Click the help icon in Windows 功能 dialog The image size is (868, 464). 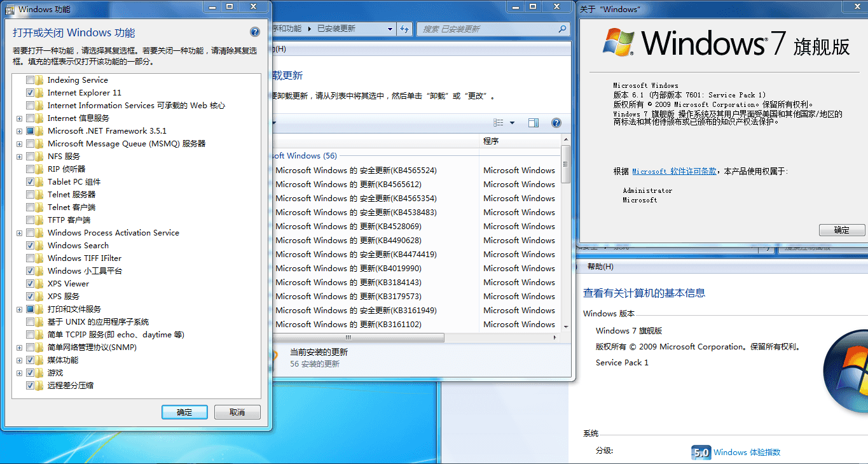[254, 31]
